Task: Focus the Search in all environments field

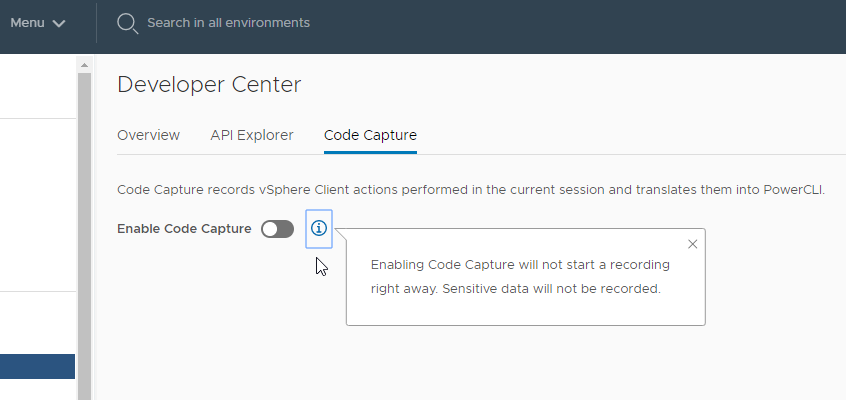Action: [x=228, y=23]
